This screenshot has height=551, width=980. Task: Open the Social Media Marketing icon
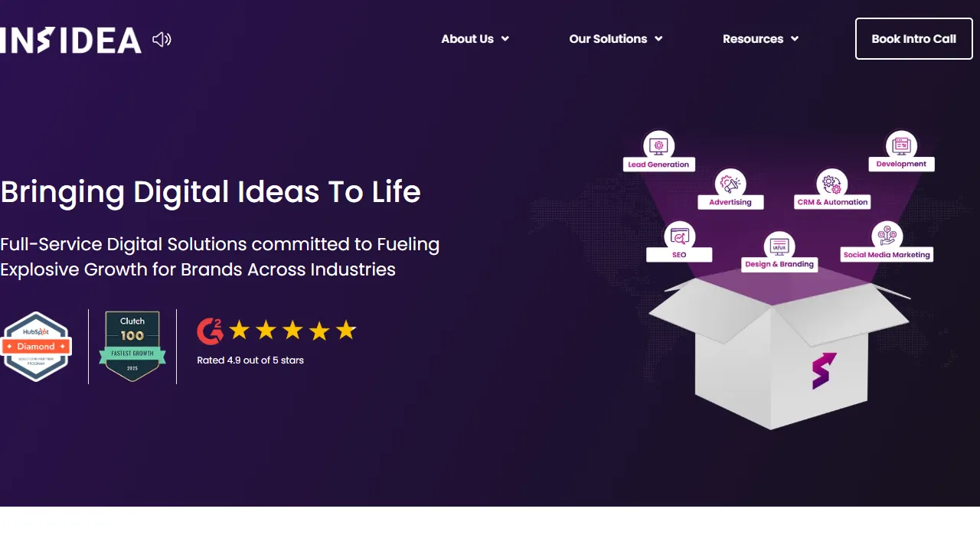[x=887, y=236]
